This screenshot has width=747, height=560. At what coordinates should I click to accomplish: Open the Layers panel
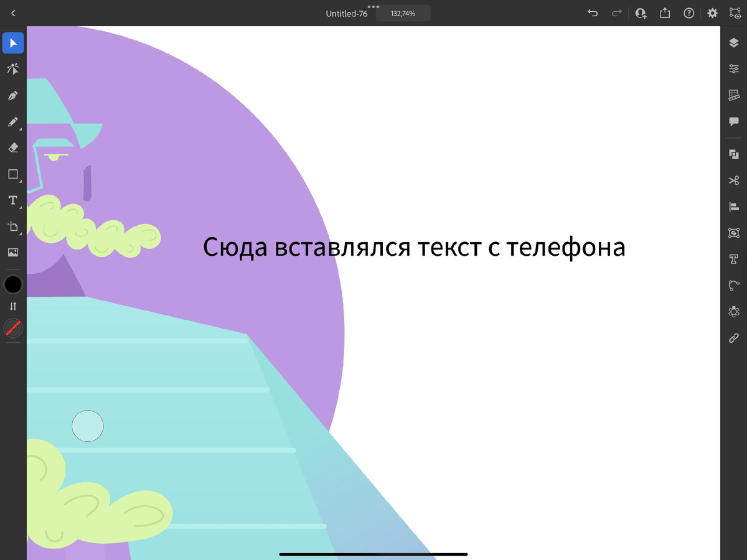tap(734, 43)
